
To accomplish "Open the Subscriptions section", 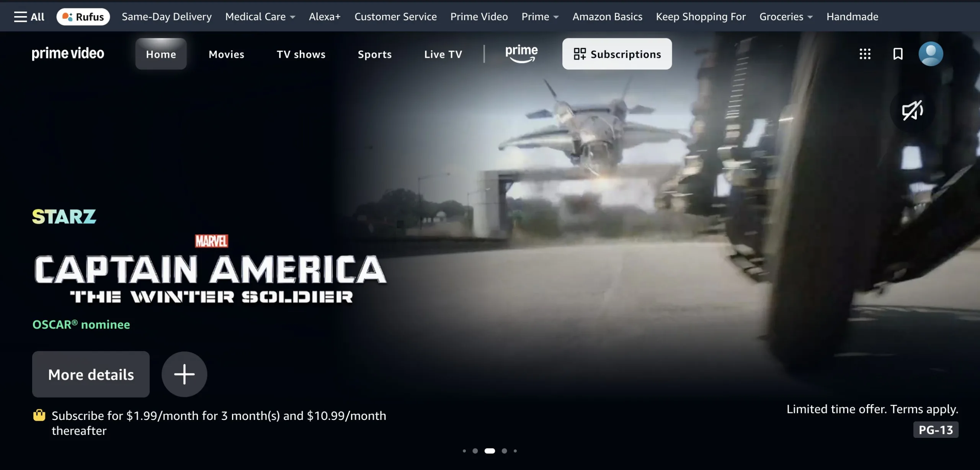I will [617, 54].
